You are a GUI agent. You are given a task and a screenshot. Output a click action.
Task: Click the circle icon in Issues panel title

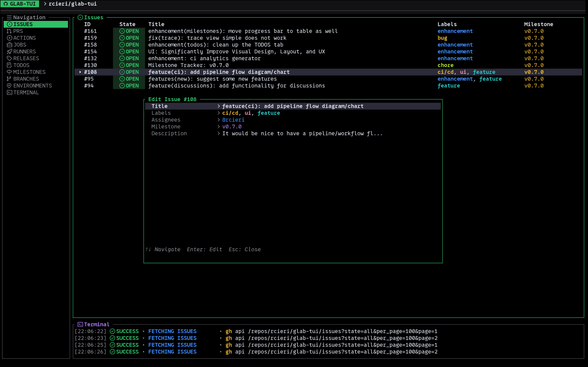click(x=80, y=17)
